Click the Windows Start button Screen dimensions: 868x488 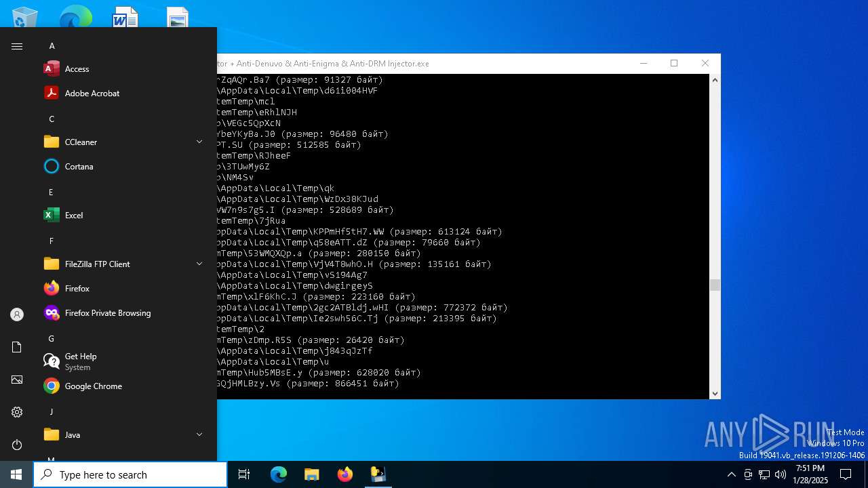pos(16,474)
